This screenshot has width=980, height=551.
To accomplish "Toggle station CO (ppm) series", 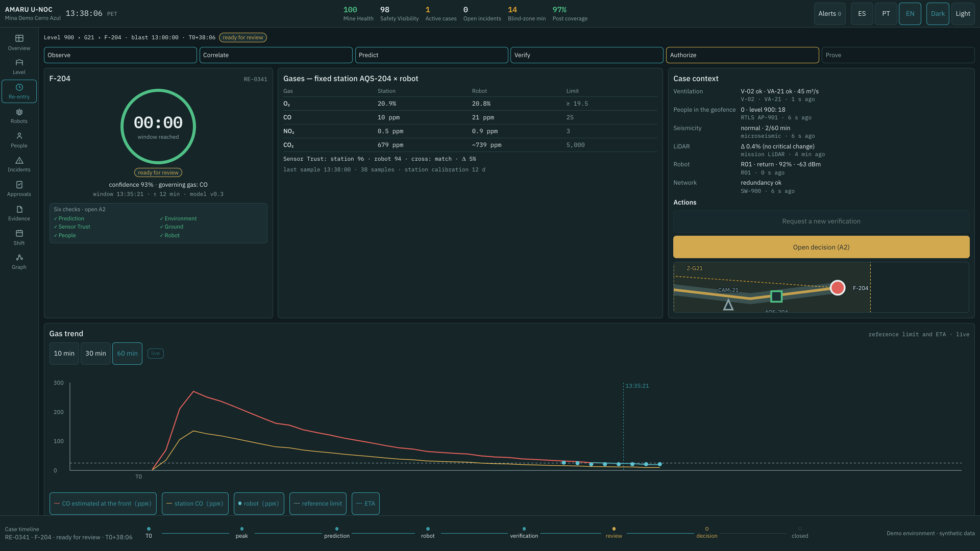I will click(x=195, y=504).
